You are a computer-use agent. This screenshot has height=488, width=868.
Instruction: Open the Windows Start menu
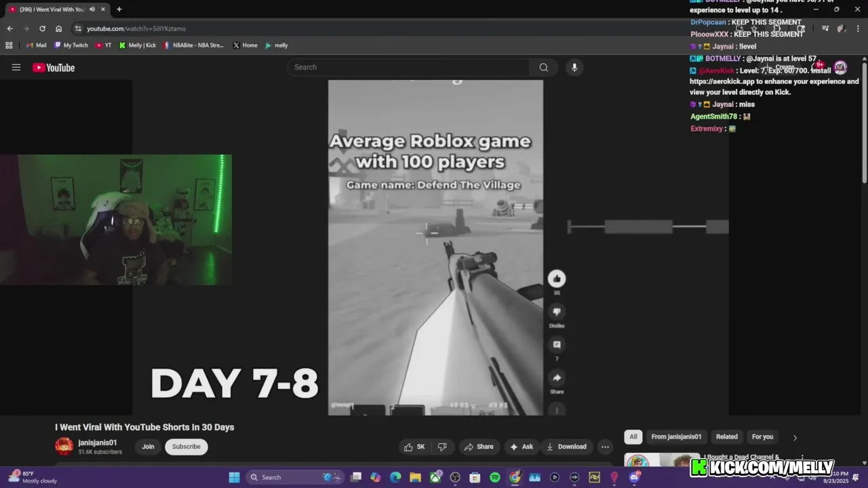(234, 477)
